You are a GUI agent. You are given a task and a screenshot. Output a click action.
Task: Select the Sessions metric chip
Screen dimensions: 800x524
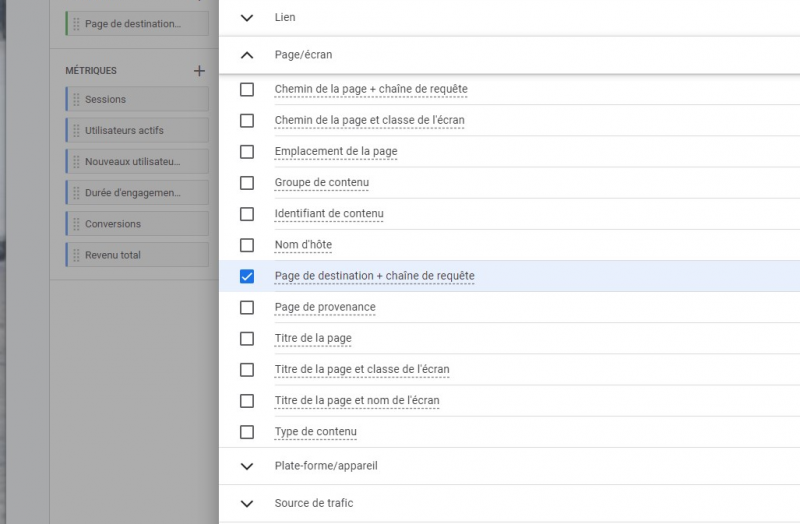[137, 99]
